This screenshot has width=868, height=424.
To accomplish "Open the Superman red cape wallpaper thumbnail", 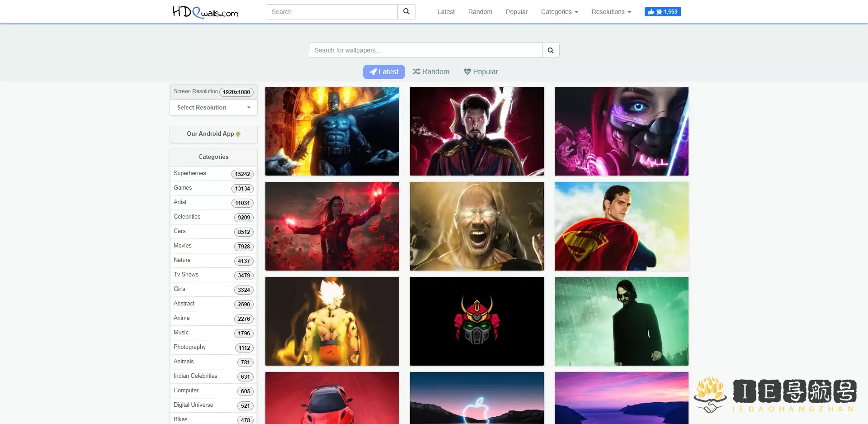I will (621, 226).
